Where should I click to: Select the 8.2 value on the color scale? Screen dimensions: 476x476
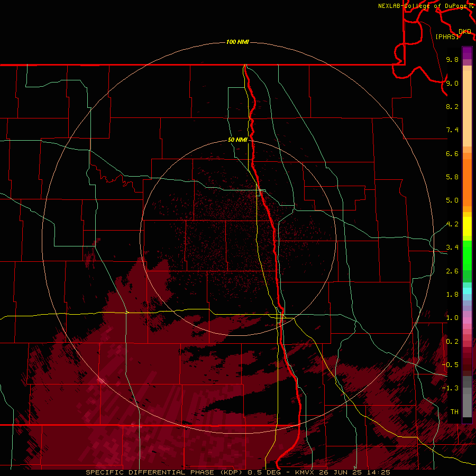click(x=452, y=106)
